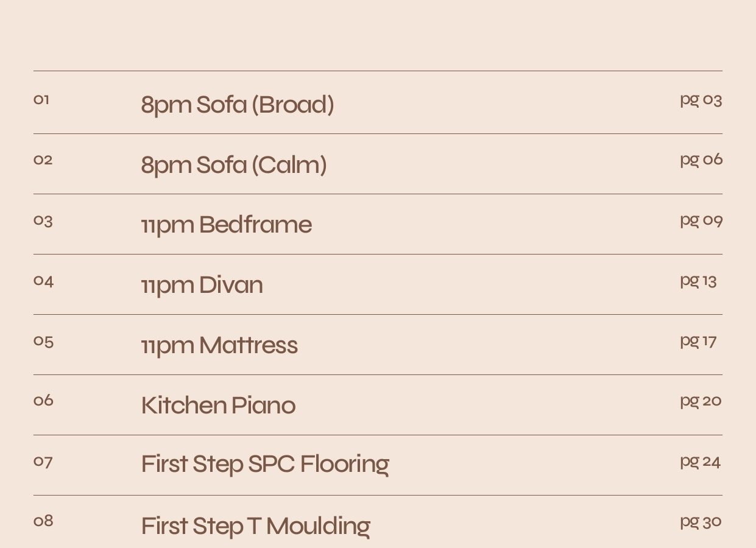Select index number 06
756x548 pixels.
[x=43, y=400]
